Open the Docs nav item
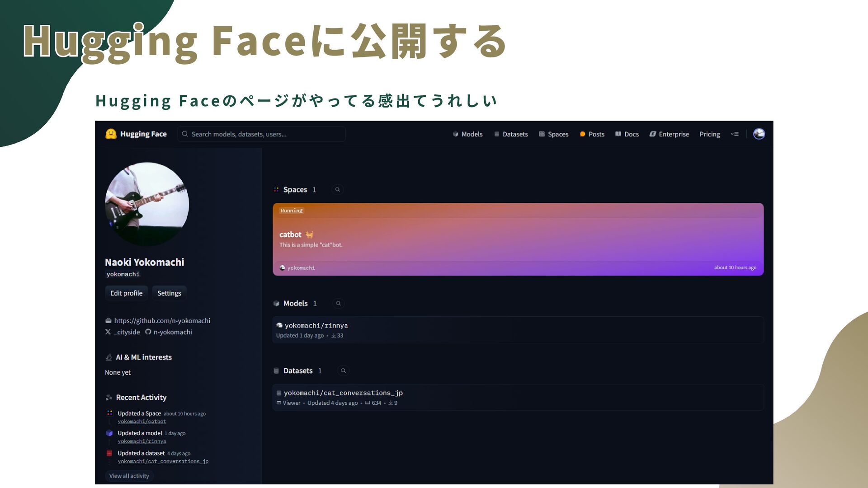 pos(627,134)
